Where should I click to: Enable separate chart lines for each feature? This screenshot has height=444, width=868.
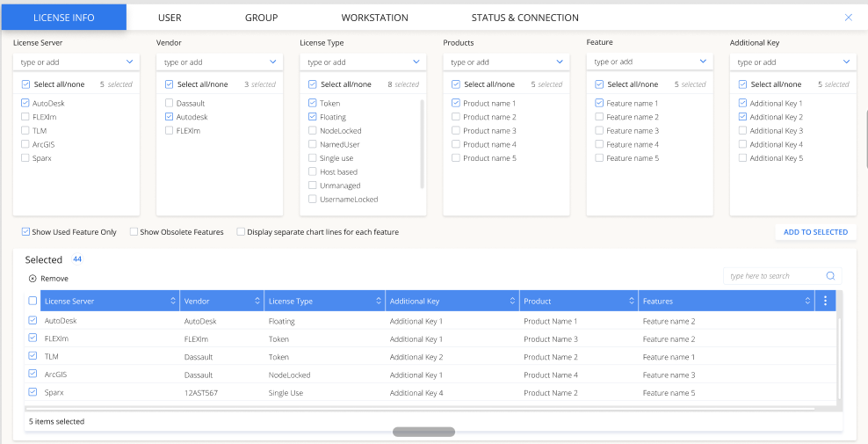tap(241, 232)
